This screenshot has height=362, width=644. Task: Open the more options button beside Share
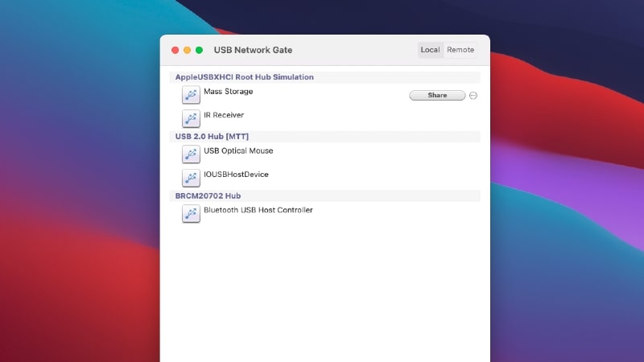pos(473,95)
